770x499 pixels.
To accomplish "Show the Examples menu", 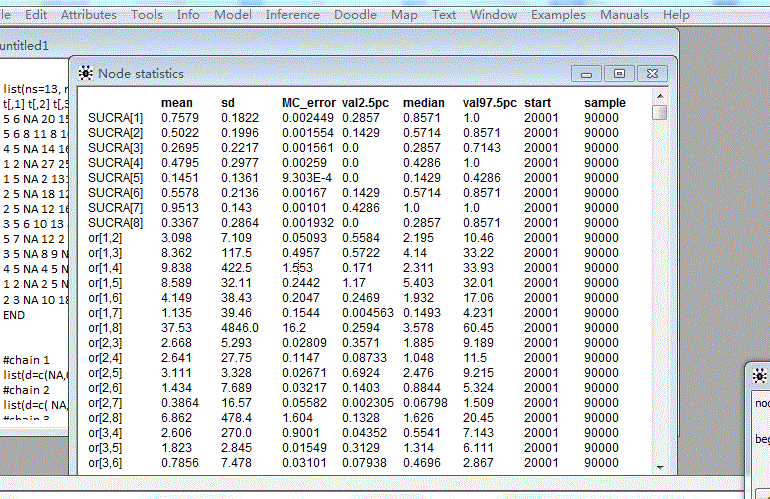I will [559, 15].
